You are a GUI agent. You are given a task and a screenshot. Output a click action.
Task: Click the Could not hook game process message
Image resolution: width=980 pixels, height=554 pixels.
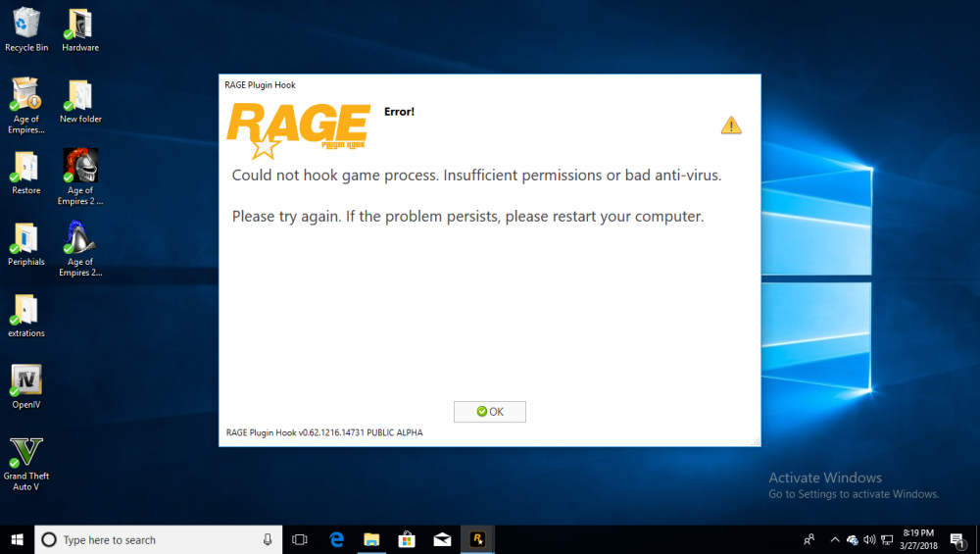(x=476, y=176)
